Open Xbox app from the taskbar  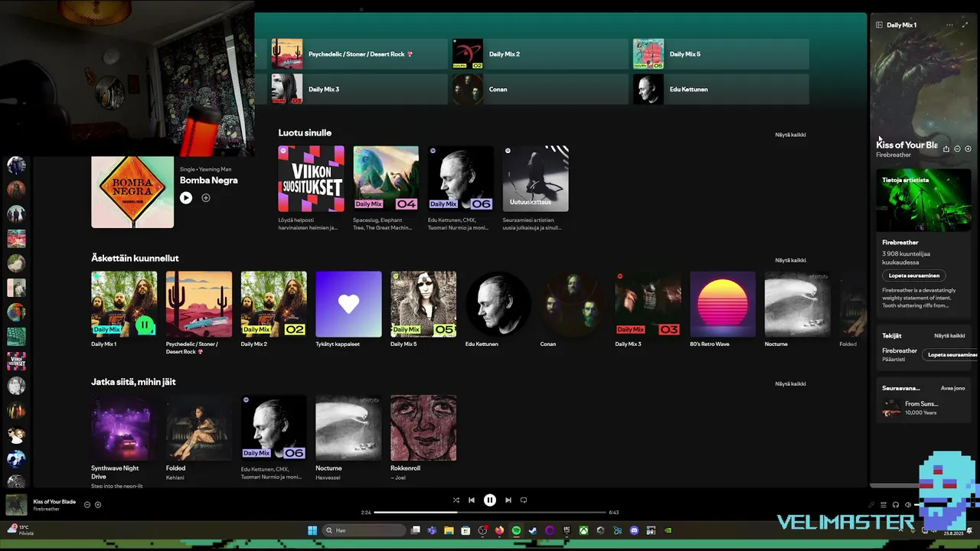[x=583, y=530]
